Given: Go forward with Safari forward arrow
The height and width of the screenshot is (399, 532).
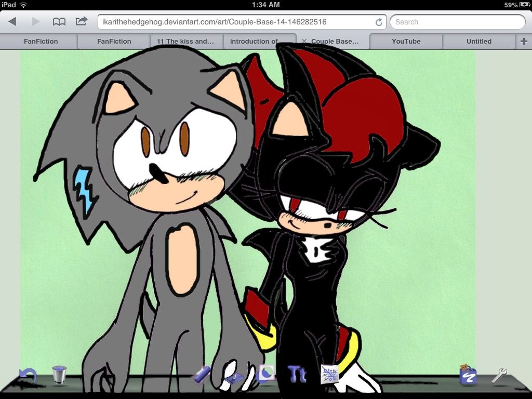Looking at the screenshot, I should [x=36, y=22].
